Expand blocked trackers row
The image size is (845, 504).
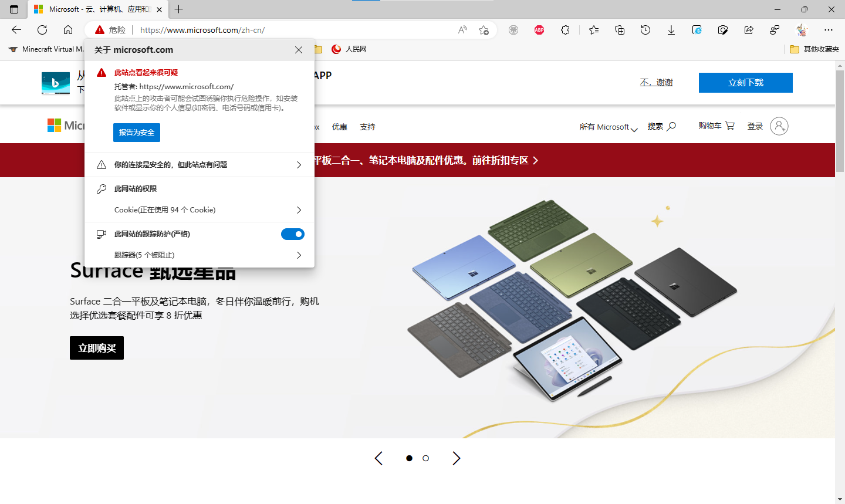[200, 255]
